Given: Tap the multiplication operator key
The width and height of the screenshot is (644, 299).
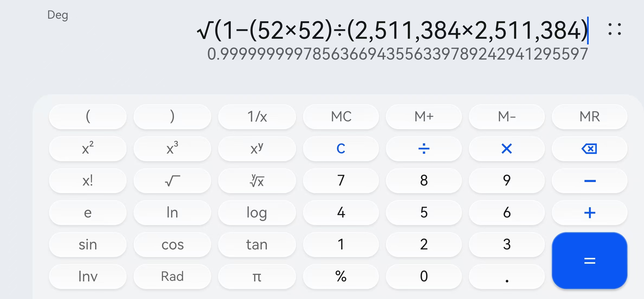Looking at the screenshot, I should (506, 149).
